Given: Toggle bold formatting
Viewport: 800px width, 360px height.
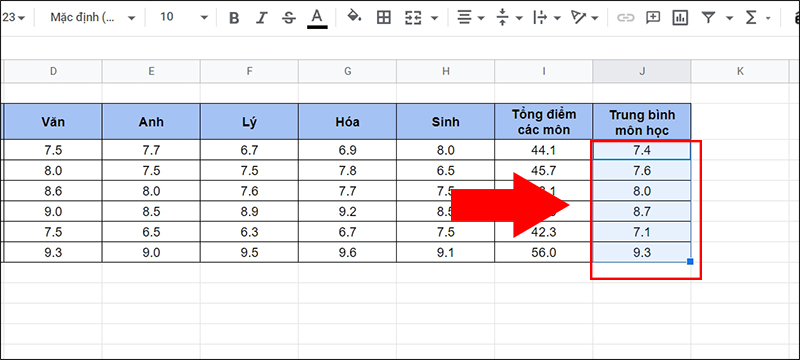Looking at the screenshot, I should point(234,18).
